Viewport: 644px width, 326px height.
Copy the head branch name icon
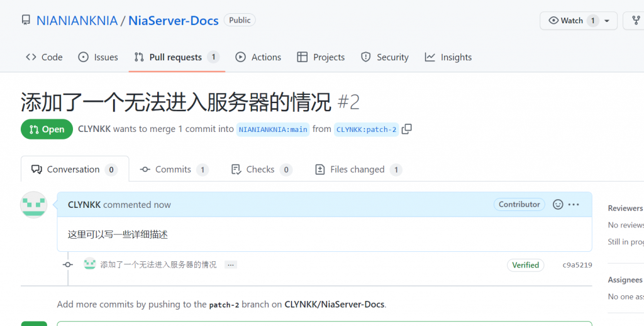[407, 129]
